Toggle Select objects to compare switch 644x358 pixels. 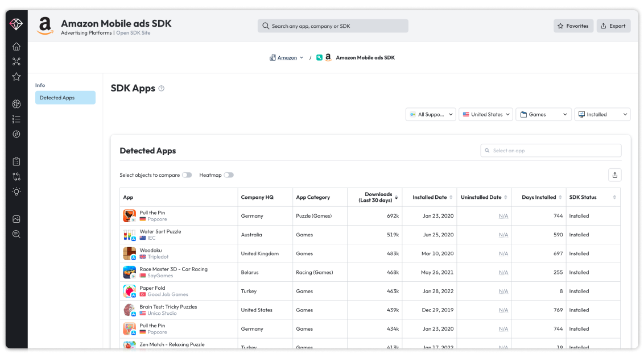(187, 175)
